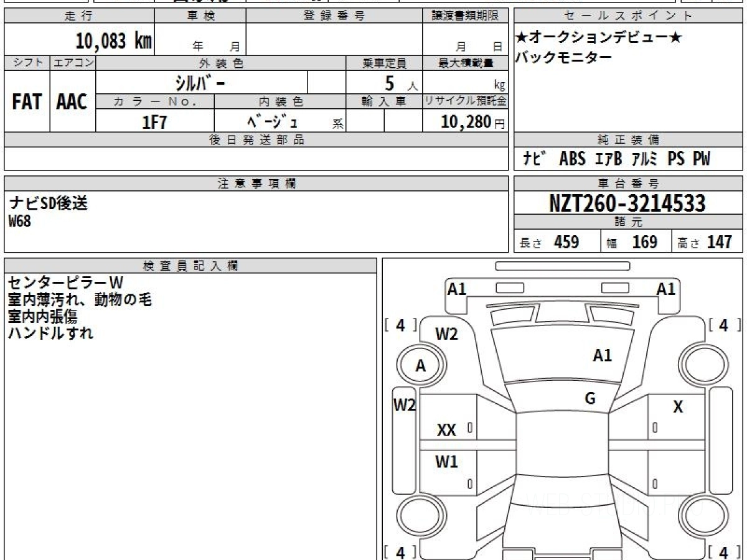Viewport: 747px width, 560px height.
Task: Click the lower-left wheel circle in the diagram
Action: coord(420,517)
